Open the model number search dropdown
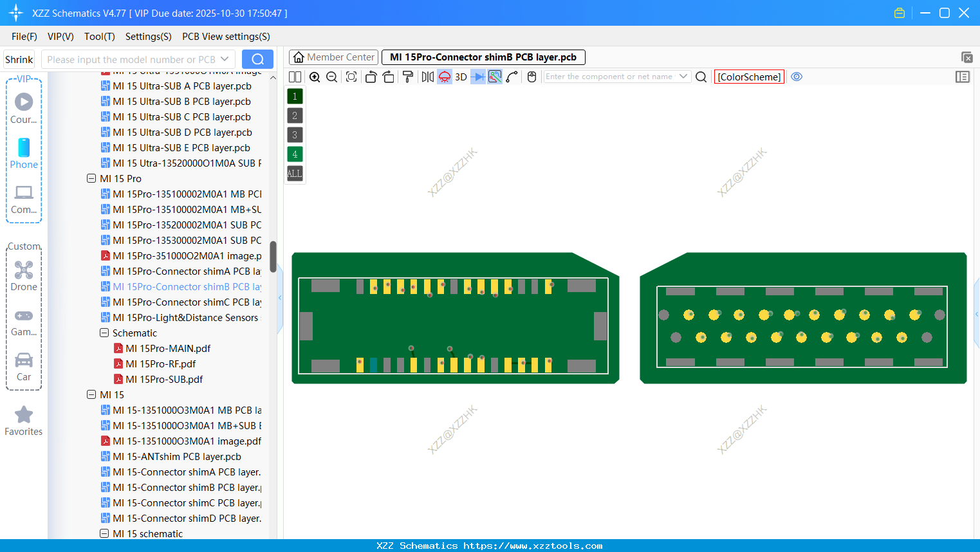This screenshot has width=980, height=552. tap(225, 59)
